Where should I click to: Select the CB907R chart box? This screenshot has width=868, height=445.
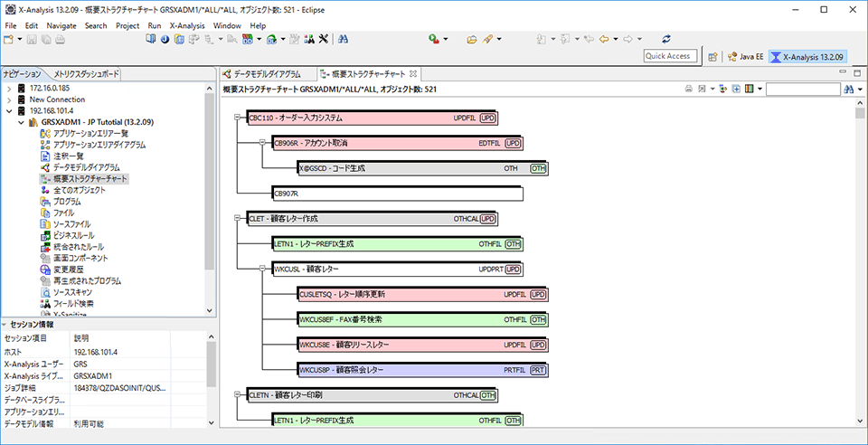398,194
